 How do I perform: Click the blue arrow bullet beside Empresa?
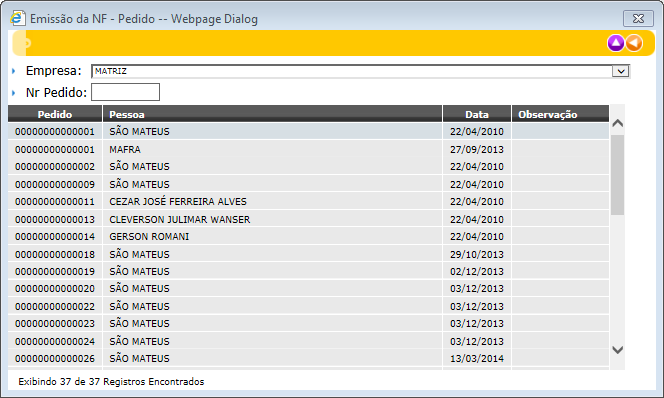click(14, 71)
